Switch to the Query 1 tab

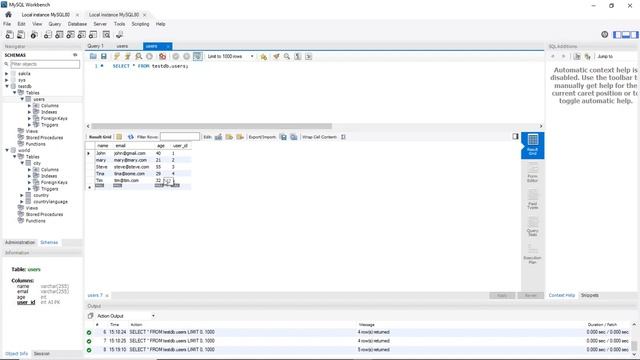point(96,46)
